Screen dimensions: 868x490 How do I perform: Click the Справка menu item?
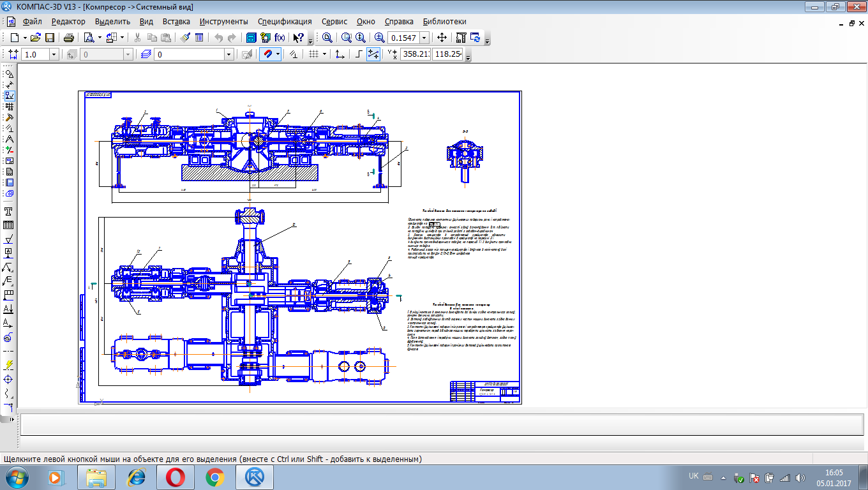pyautogui.click(x=399, y=22)
